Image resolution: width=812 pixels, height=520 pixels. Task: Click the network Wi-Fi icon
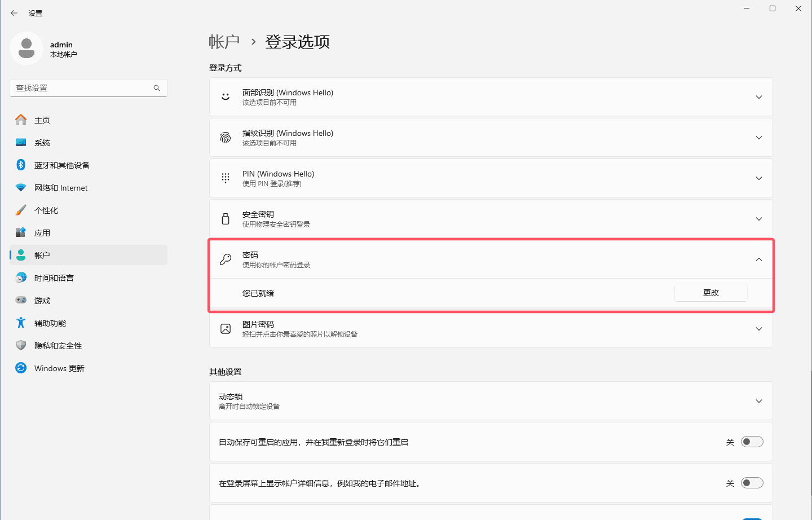[21, 187]
